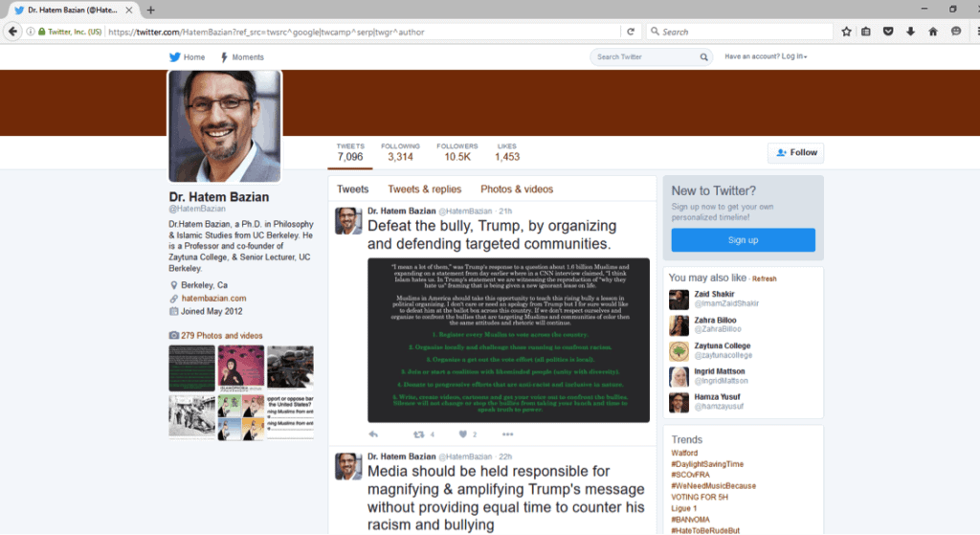Open the Firefox downloads arrow icon
980x535 pixels.
click(x=910, y=32)
